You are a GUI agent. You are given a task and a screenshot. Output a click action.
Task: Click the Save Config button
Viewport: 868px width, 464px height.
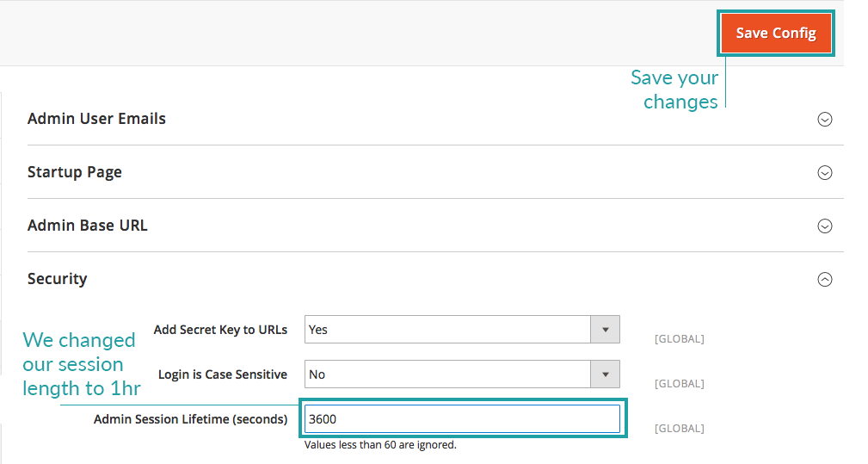[x=775, y=34]
